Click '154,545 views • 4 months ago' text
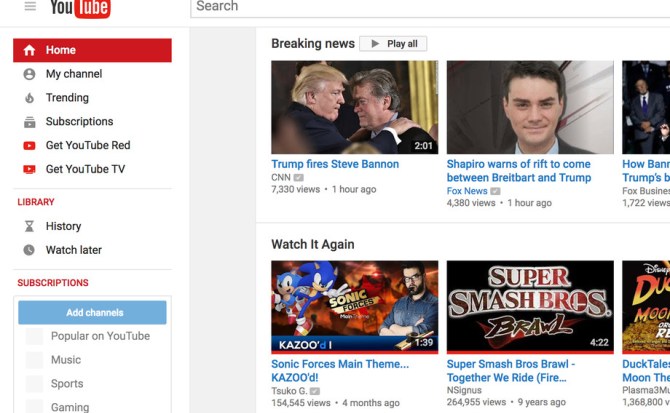This screenshot has width=670, height=413. [335, 403]
